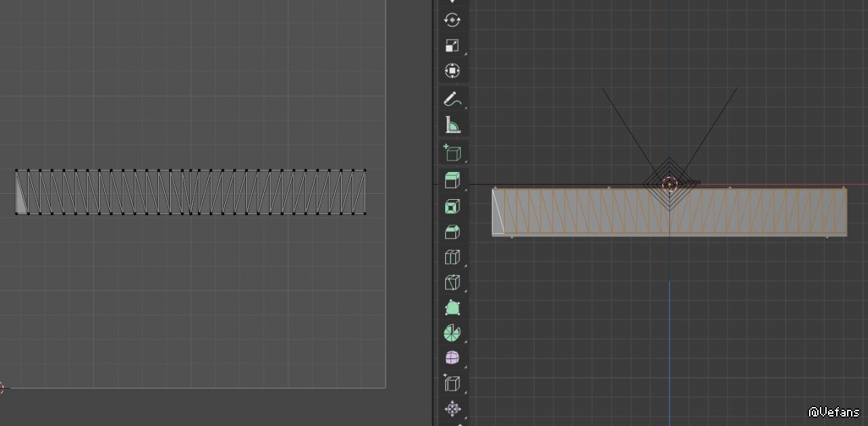The image size is (868, 426).
Task: Choose the Edge Slide tool
Action: (452, 383)
